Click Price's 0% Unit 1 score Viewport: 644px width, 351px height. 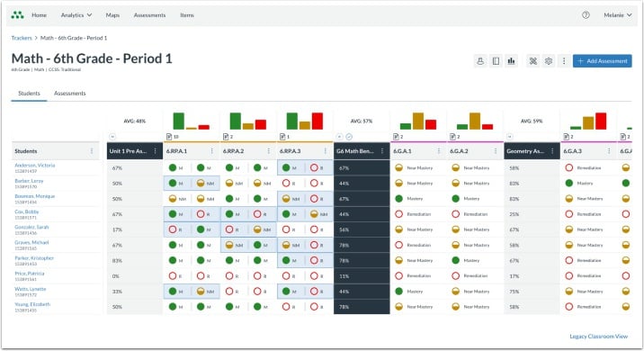(116, 276)
